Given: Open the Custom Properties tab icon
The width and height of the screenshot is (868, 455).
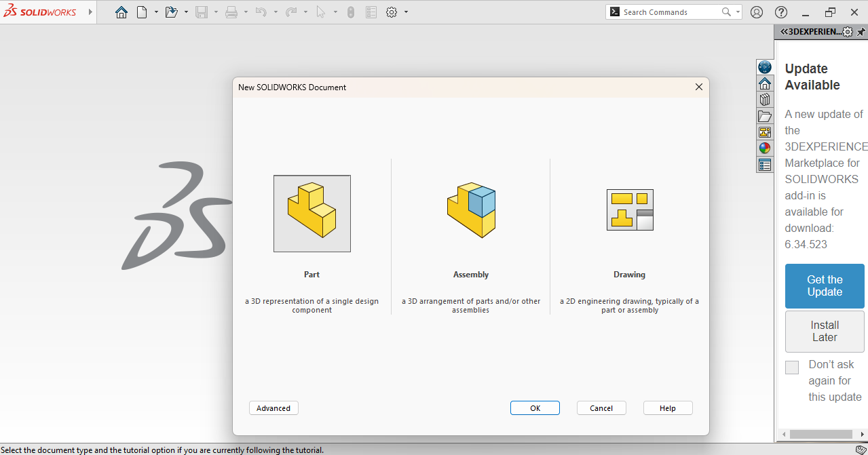Looking at the screenshot, I should coord(765,165).
